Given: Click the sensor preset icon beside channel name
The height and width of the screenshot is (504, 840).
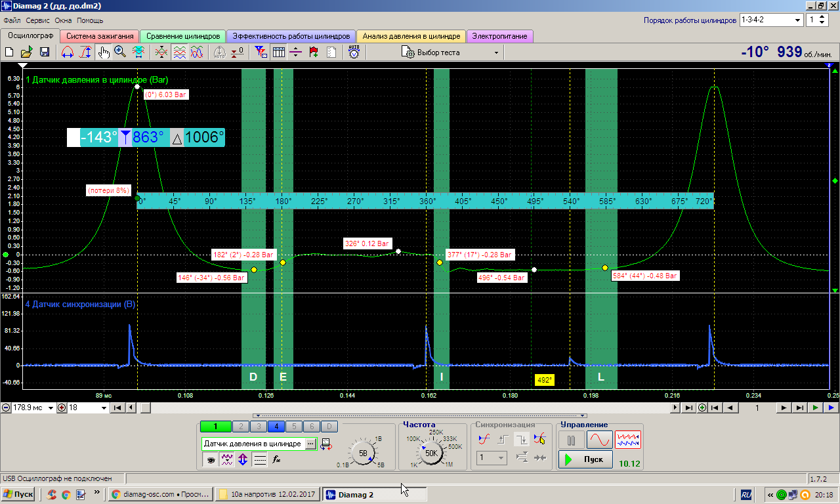Looking at the screenshot, I should point(325,444).
